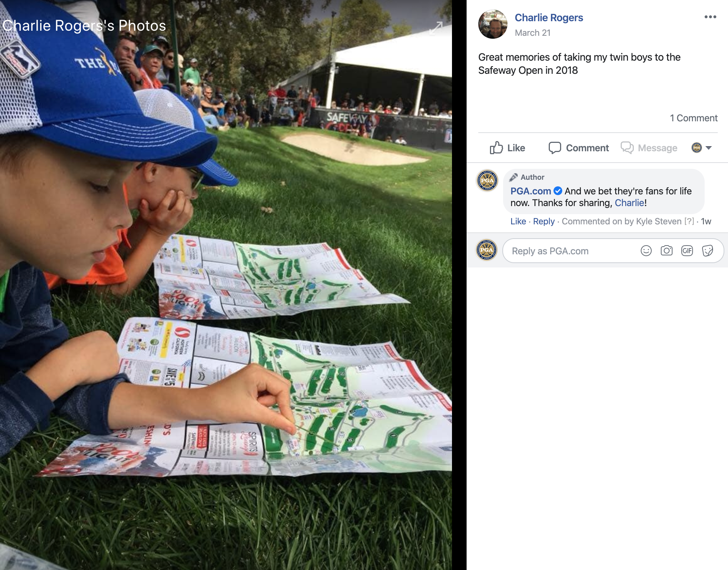The image size is (728, 570).
Task: View the 1 Comment count
Action: click(x=693, y=118)
